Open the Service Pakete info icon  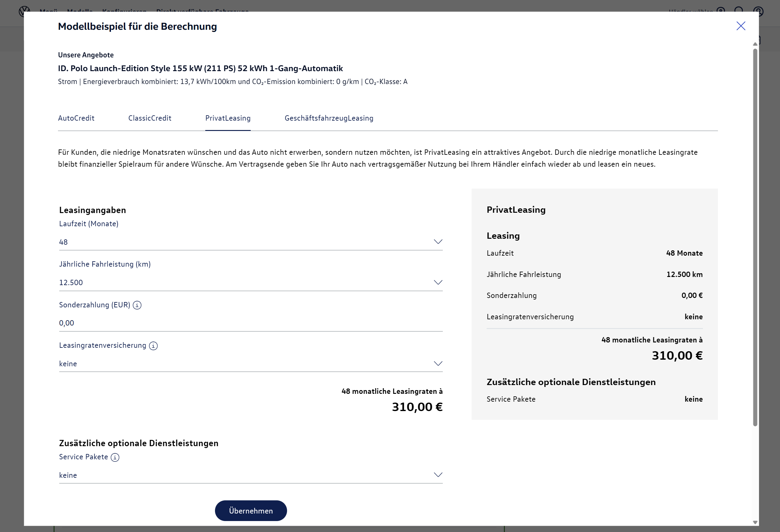[x=115, y=457]
